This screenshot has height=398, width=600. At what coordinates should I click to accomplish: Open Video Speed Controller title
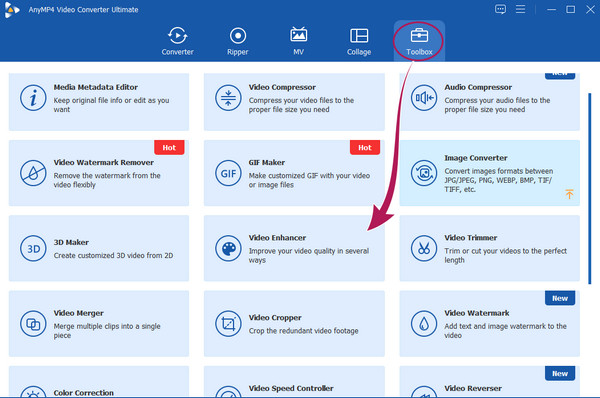pyautogui.click(x=291, y=388)
